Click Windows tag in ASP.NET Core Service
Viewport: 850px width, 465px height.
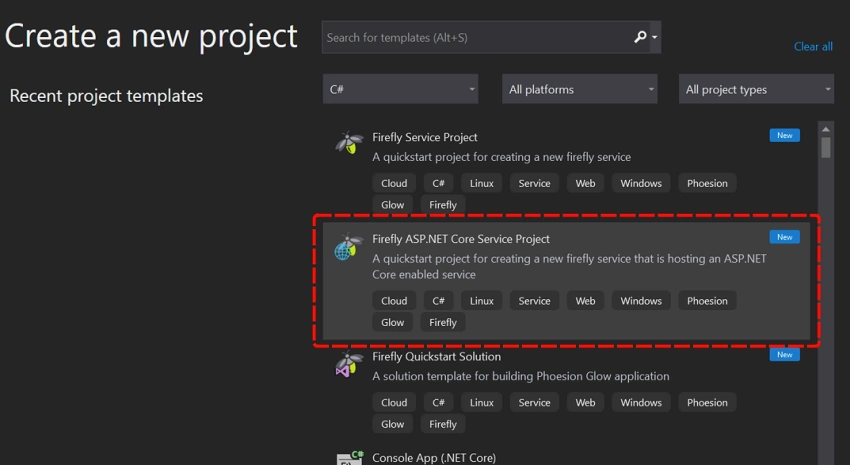pyautogui.click(x=641, y=301)
